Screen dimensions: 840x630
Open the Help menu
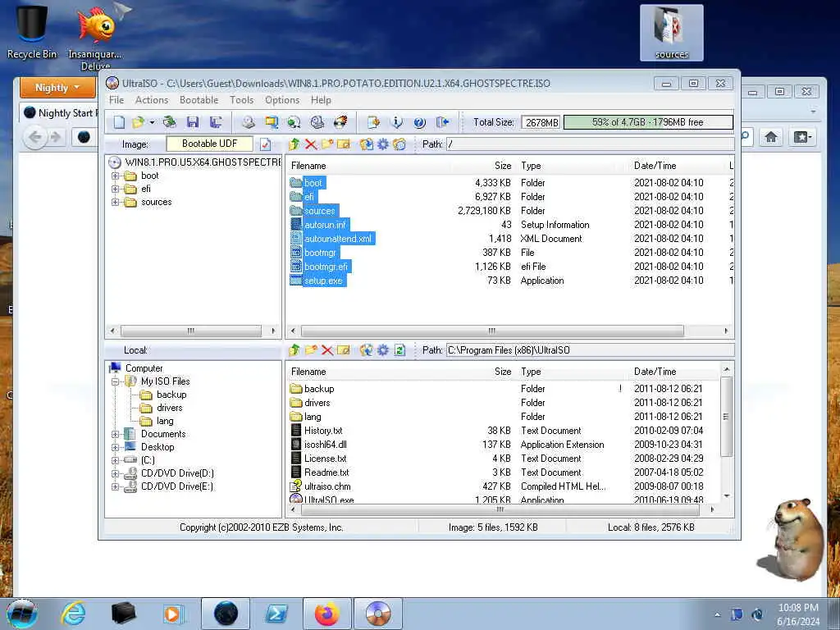321,100
